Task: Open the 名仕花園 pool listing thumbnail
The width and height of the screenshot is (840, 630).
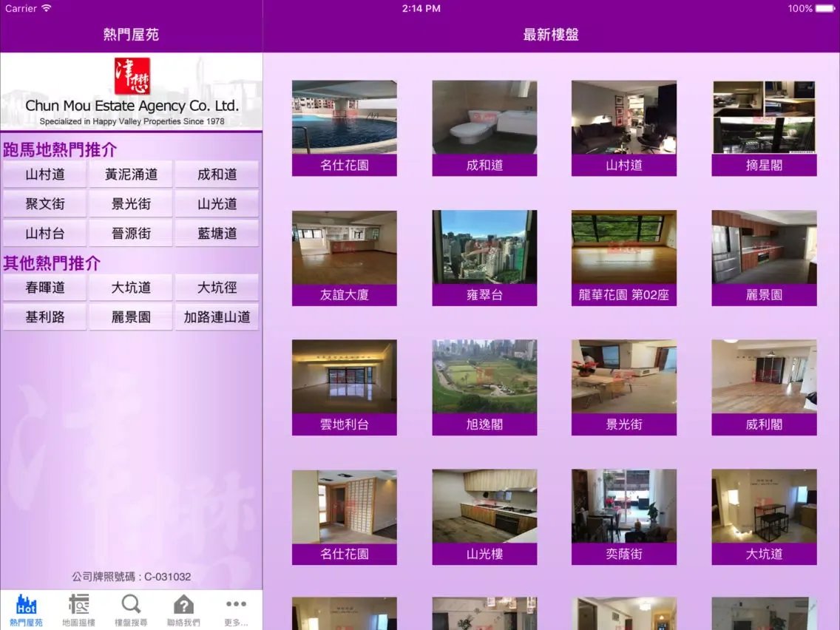Action: pos(345,117)
